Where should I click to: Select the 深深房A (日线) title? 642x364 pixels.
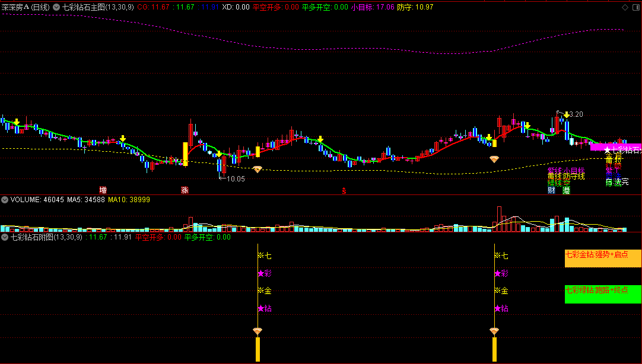[26, 7]
